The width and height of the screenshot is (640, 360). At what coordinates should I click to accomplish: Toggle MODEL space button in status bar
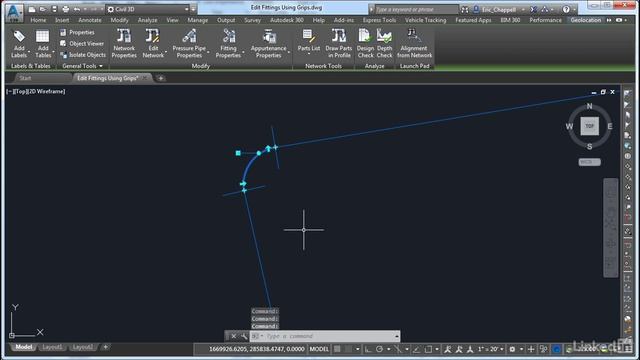pos(319,349)
